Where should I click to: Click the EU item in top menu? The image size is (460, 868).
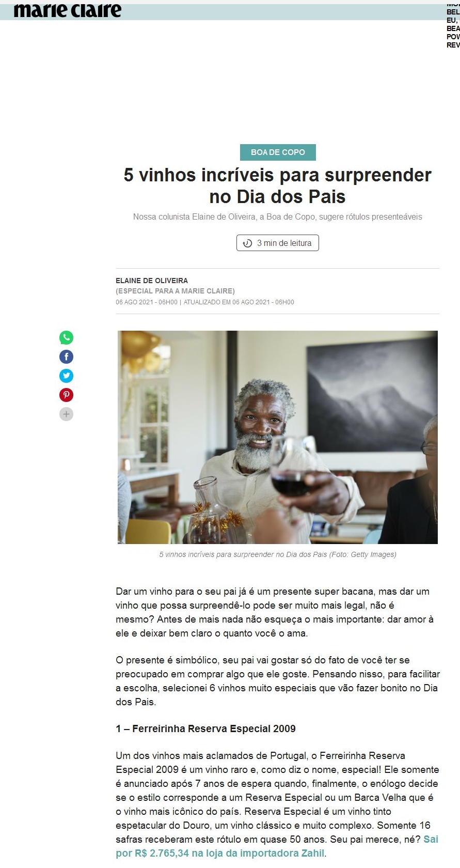452,20
